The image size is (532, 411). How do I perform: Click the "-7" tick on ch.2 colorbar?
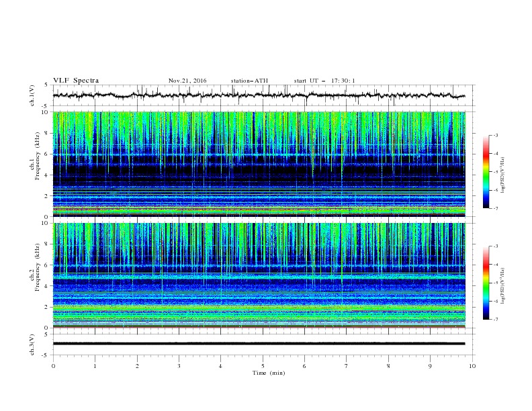(495, 319)
